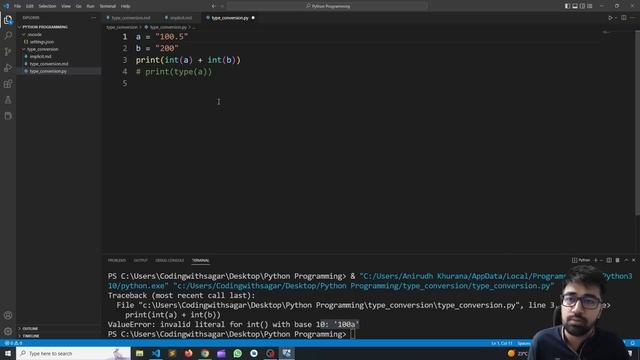Viewport: 640px width, 360px height.
Task: Open the Manage gear icon
Action: point(8,331)
